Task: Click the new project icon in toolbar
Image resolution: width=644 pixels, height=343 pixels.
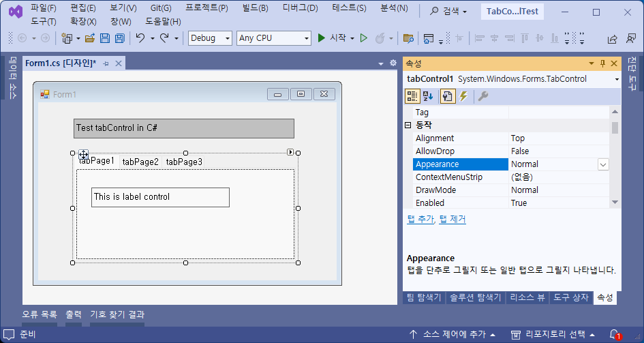Action: (x=67, y=38)
